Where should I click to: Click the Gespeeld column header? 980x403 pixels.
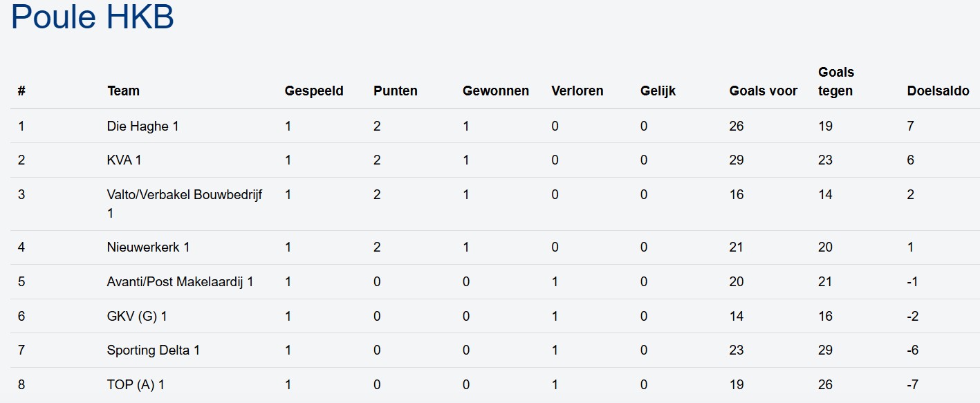[313, 91]
